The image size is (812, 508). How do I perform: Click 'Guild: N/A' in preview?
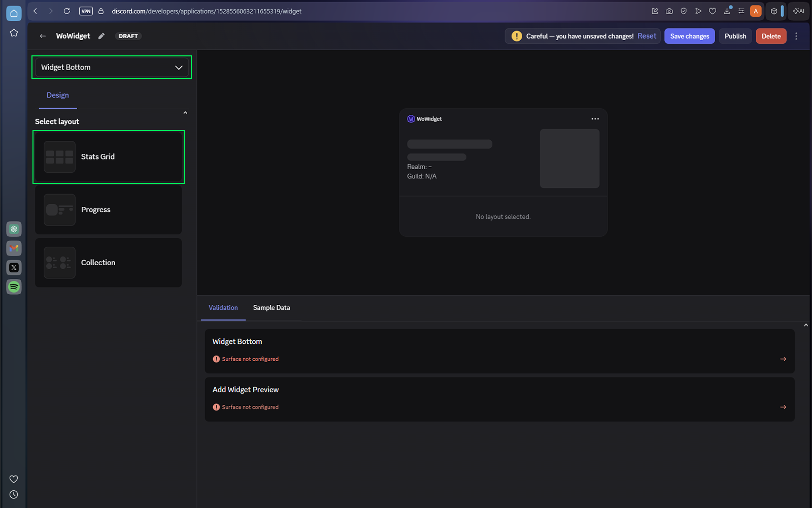pyautogui.click(x=422, y=176)
